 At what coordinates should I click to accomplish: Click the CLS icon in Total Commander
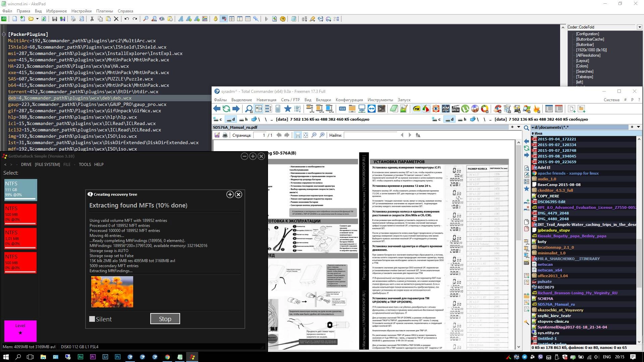[x=342, y=109]
